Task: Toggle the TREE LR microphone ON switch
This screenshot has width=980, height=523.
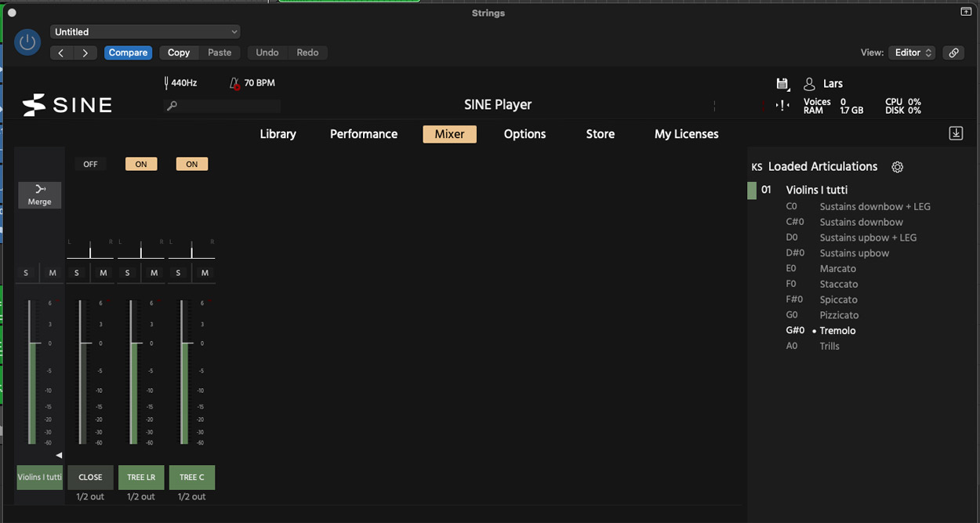Action: (x=141, y=164)
